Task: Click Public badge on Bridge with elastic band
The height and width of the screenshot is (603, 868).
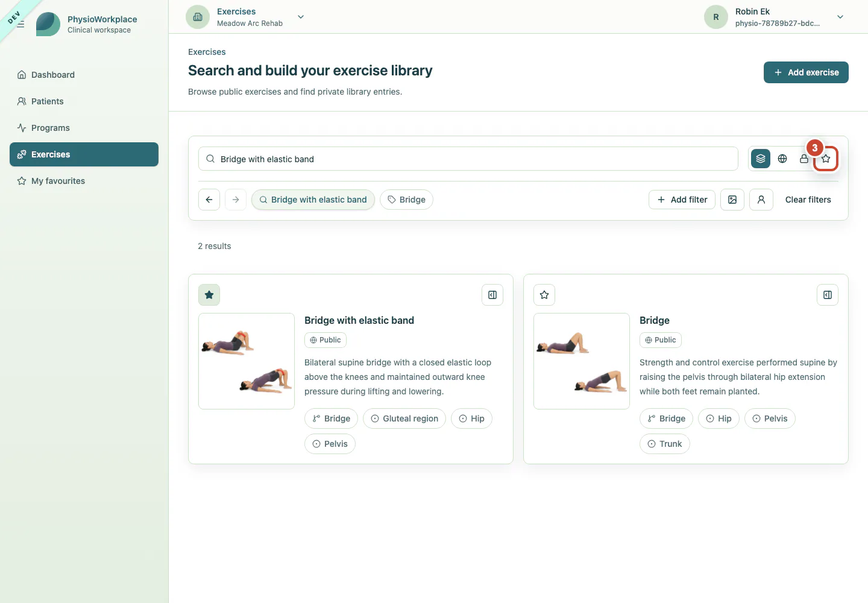Action: pos(325,340)
